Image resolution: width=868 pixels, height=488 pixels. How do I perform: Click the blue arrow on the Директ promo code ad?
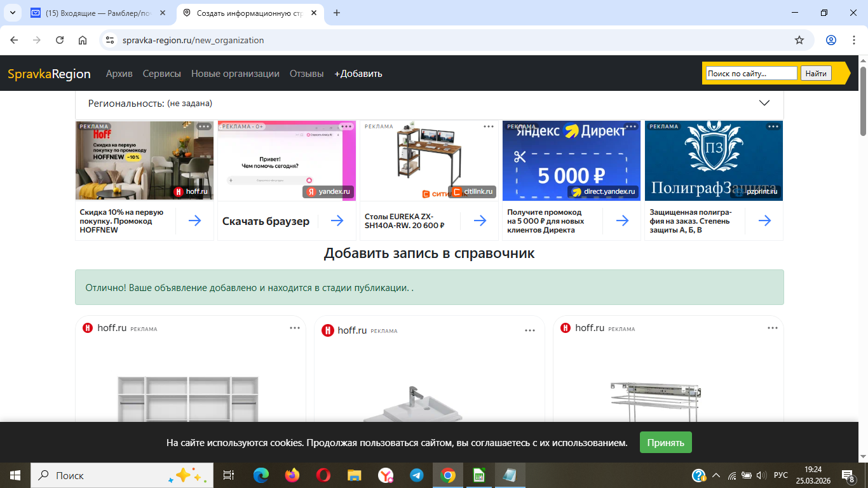click(x=623, y=220)
